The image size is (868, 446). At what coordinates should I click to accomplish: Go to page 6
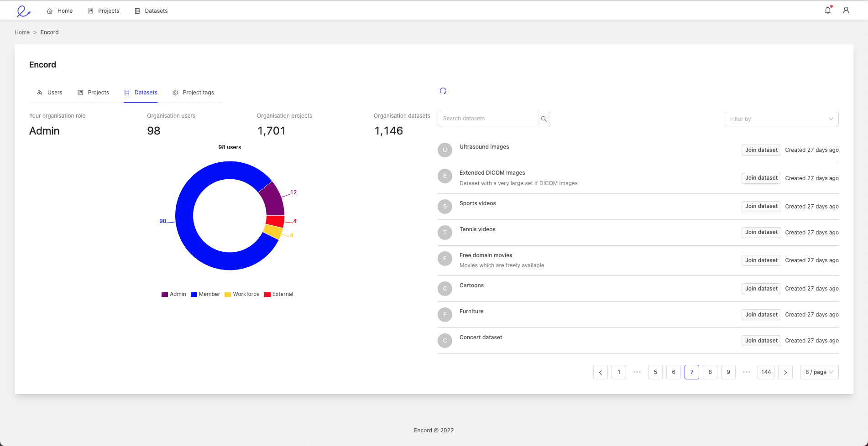(674, 372)
